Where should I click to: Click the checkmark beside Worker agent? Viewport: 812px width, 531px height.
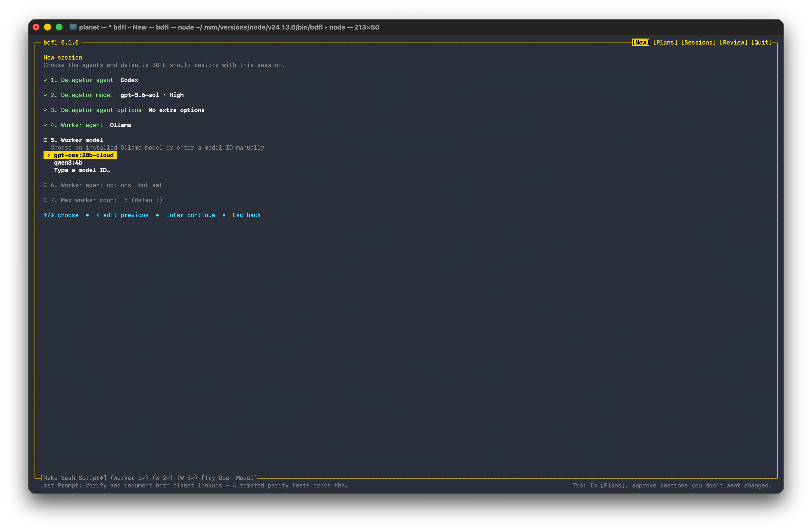(45, 125)
